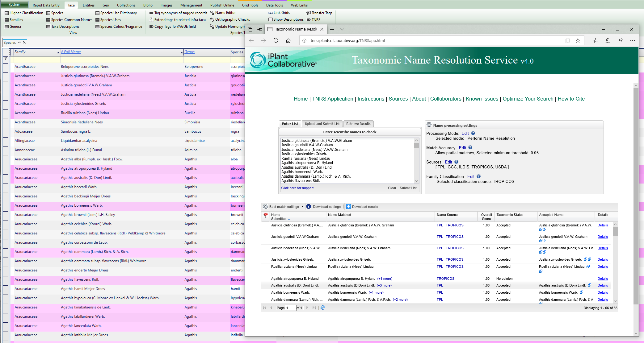Open the Name Editor tool
The width and height of the screenshot is (644, 343).
point(223,13)
